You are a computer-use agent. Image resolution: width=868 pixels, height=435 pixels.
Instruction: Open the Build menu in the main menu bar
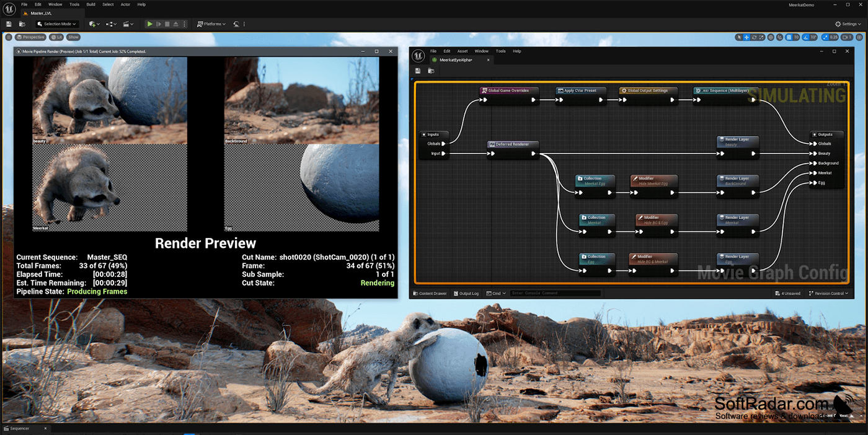(91, 4)
